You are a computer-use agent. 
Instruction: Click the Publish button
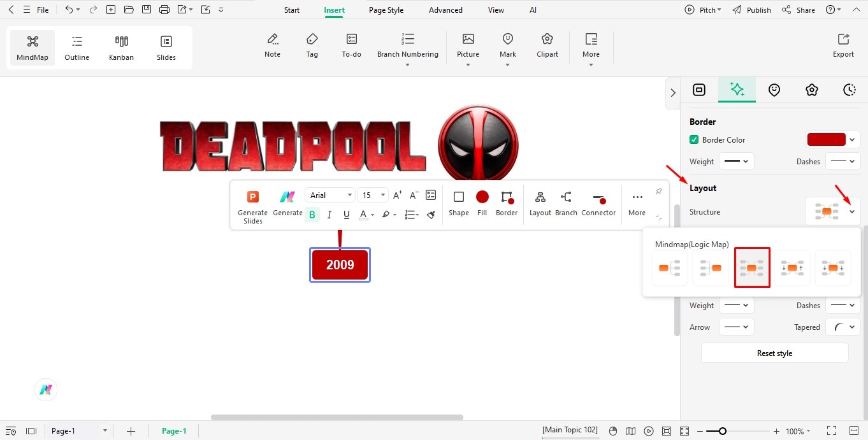pos(751,10)
